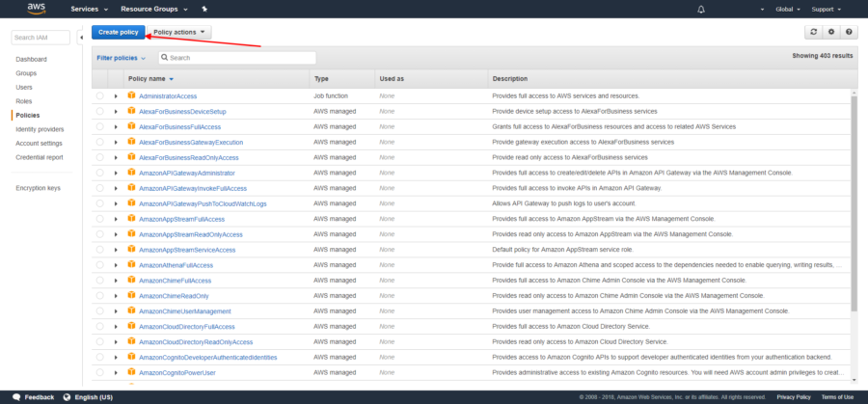Click the policy list vertical scrollbar
Image resolution: width=868 pixels, height=404 pixels.
tap(854, 193)
